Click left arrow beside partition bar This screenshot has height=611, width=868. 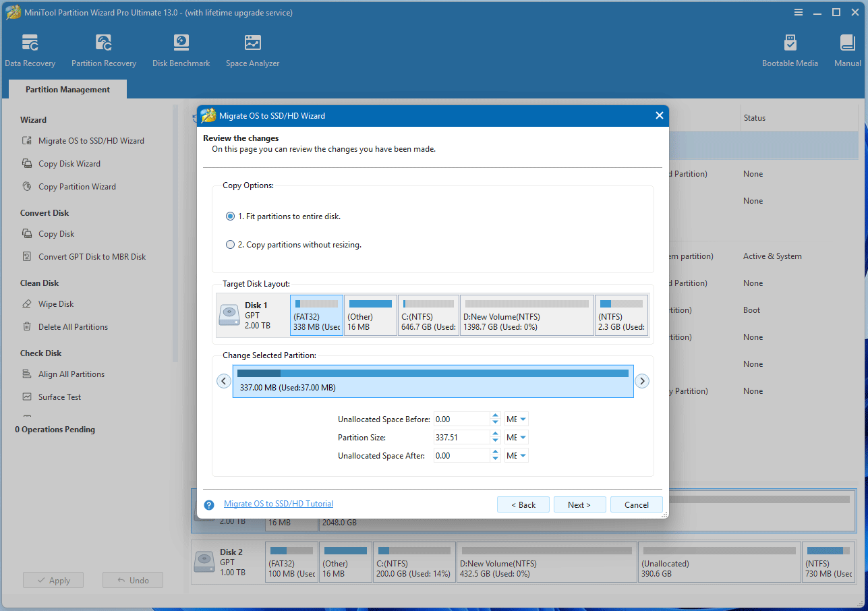[x=224, y=381]
